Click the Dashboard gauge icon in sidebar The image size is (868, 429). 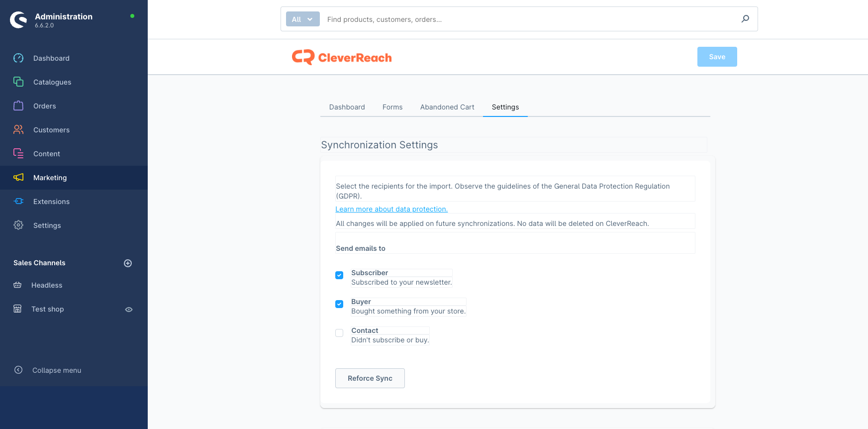(18, 58)
